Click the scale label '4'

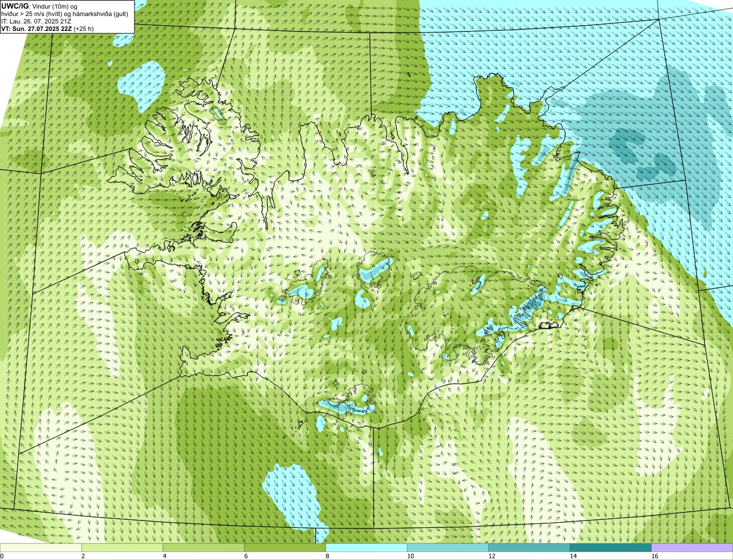pos(164,556)
